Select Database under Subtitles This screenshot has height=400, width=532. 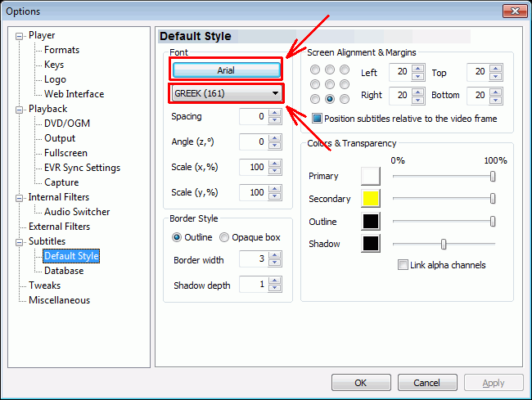[x=64, y=271]
